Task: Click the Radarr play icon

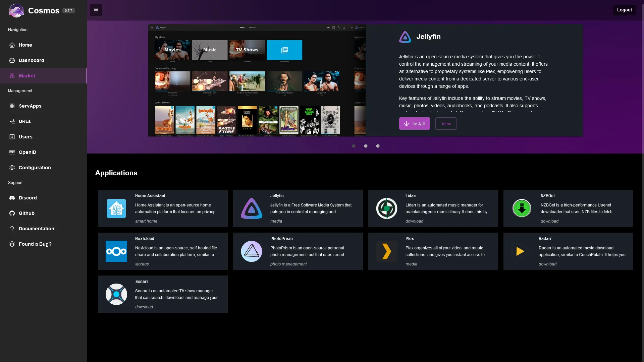Action: point(520,251)
